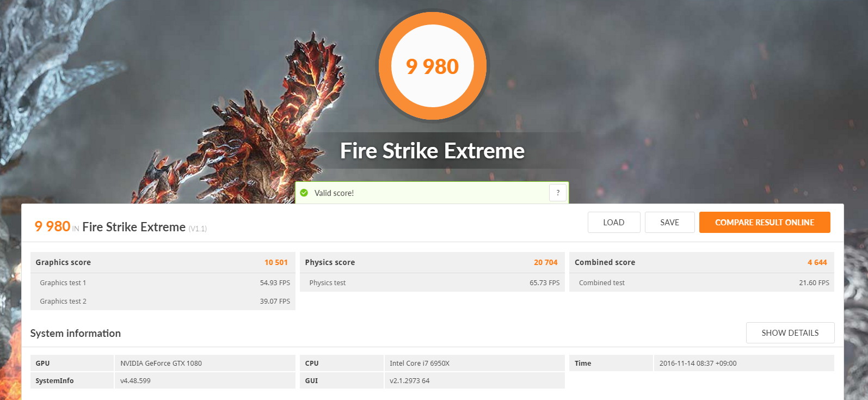Screen dimensions: 868x400
Task: Open the question mark help button
Action: (x=558, y=193)
